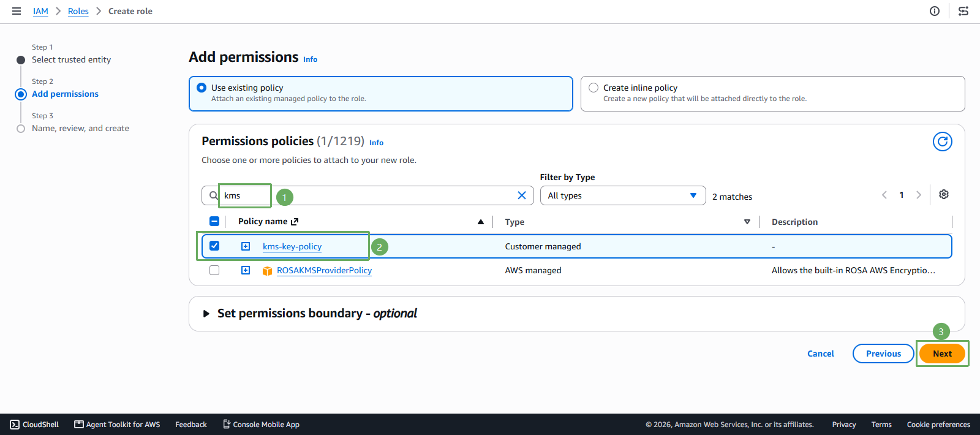Screen dimensions: 980x435
Task: Go to Roles breadcrumb
Action: (78, 11)
